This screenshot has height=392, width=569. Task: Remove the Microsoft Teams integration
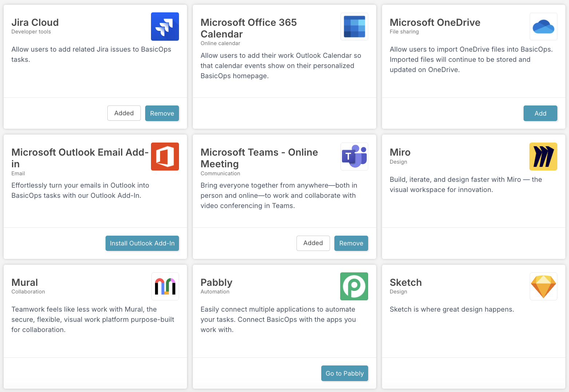click(351, 243)
